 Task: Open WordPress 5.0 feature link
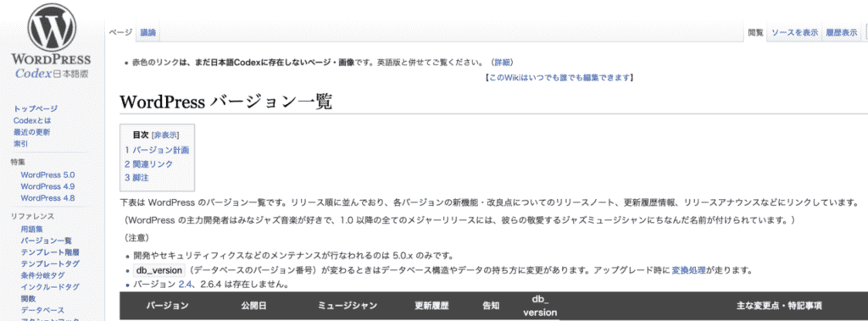[47, 174]
